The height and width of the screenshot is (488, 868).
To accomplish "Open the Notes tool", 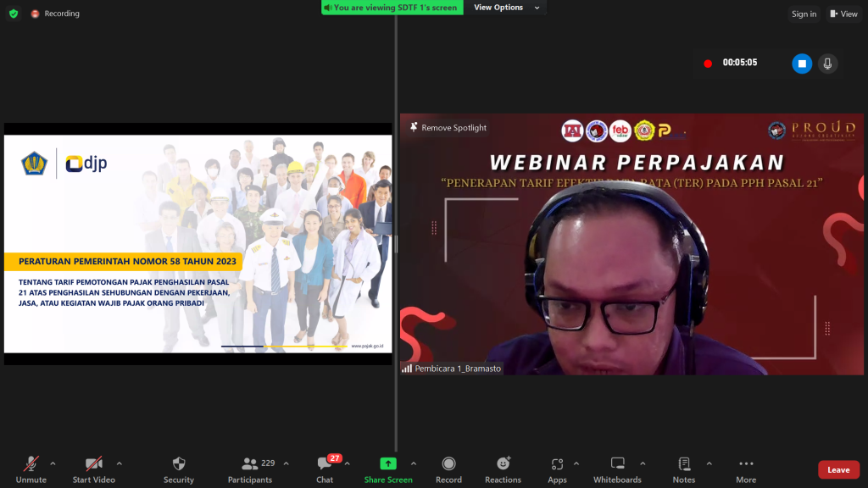I will click(x=683, y=464).
